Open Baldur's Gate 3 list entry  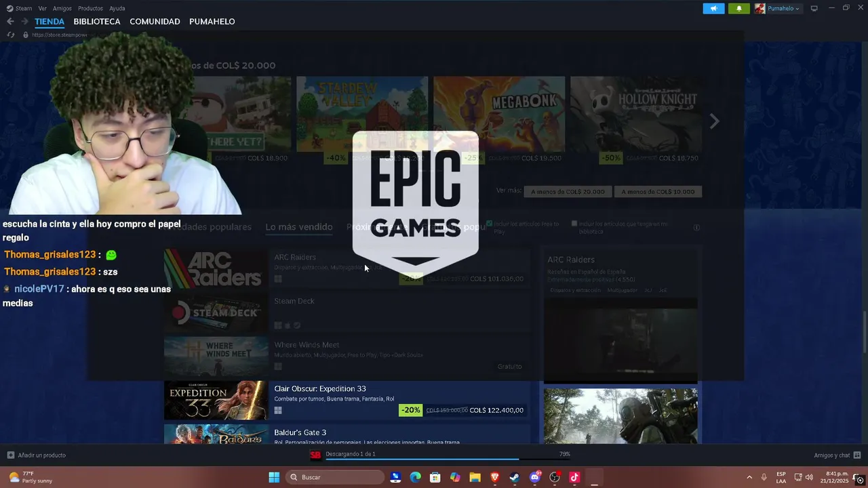pos(347,434)
